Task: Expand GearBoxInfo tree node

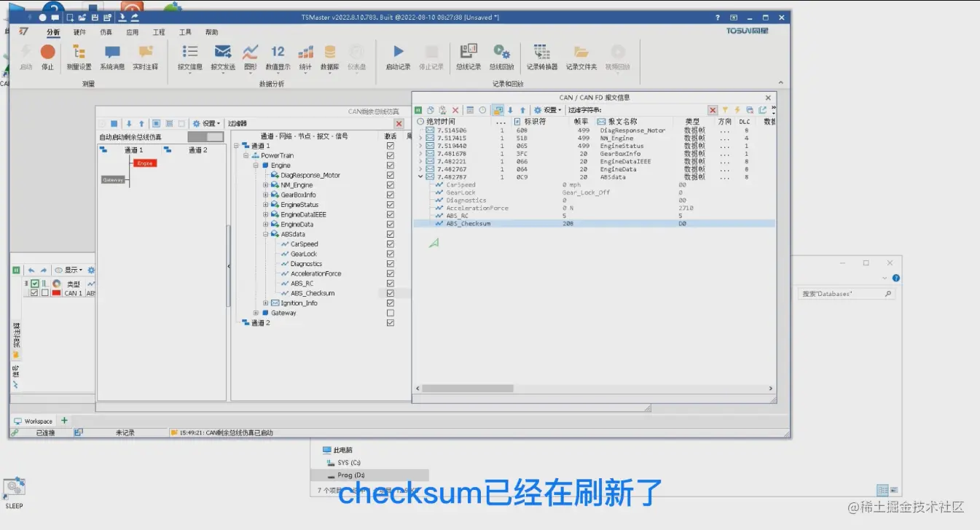Action: tap(266, 195)
